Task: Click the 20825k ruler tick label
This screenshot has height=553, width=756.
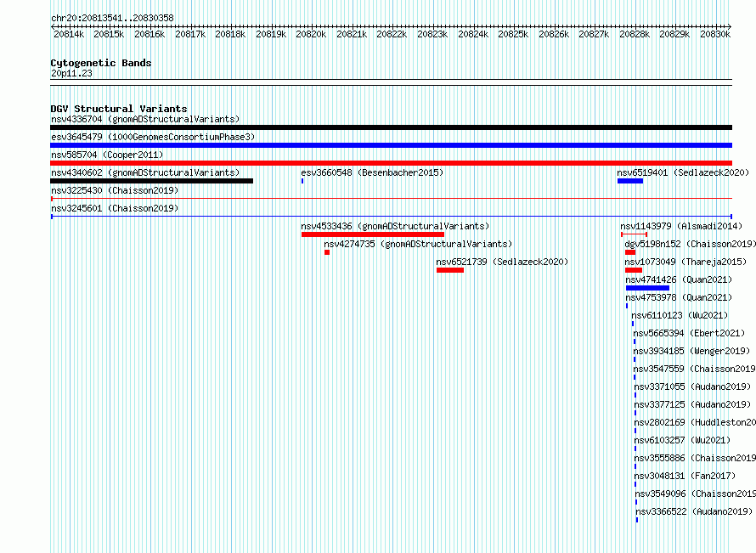Action: coord(513,34)
